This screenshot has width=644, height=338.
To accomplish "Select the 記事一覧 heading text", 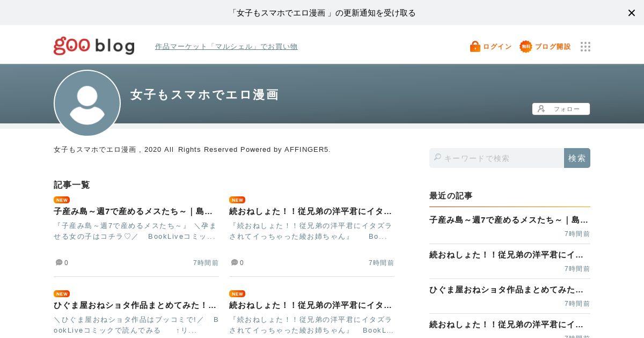I will pos(72,185).
